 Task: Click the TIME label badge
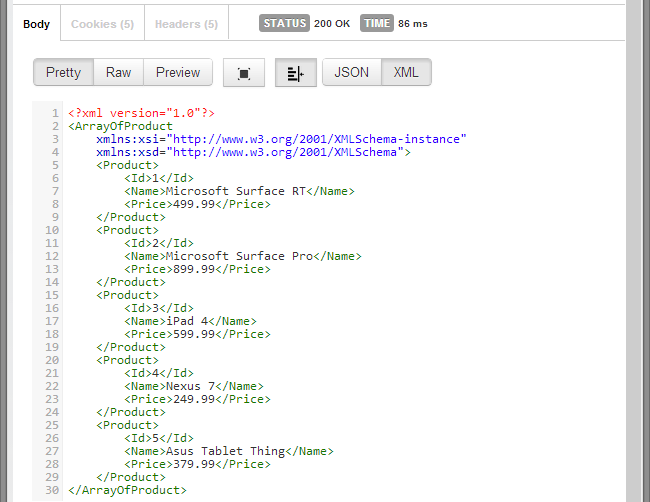point(377,23)
